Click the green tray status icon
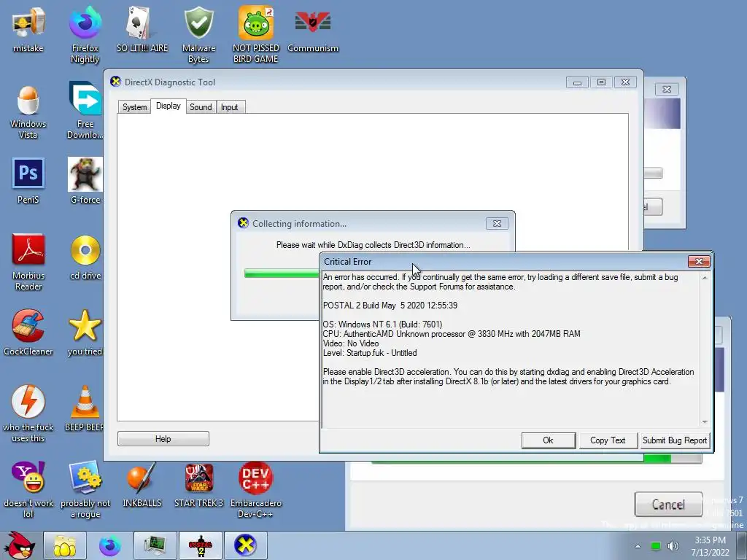 pos(656,546)
